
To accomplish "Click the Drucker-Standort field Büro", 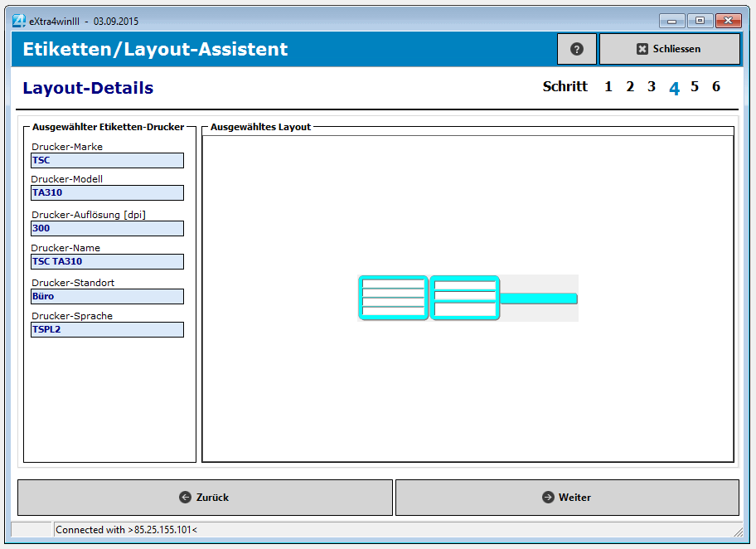I will click(107, 296).
